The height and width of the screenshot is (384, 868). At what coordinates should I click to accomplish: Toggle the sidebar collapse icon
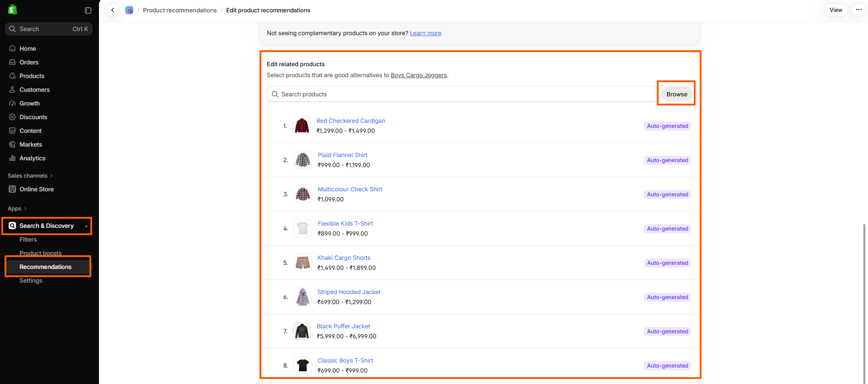point(88,10)
